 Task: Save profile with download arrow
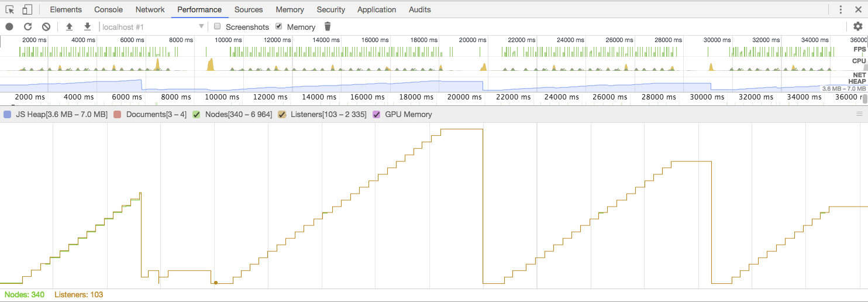coord(87,27)
